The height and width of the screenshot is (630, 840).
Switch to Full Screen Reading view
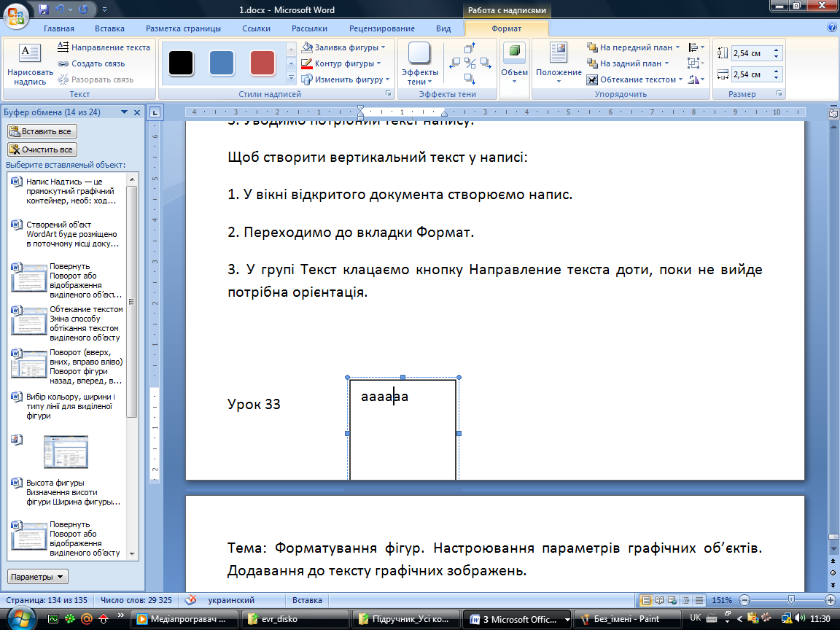pos(659,601)
